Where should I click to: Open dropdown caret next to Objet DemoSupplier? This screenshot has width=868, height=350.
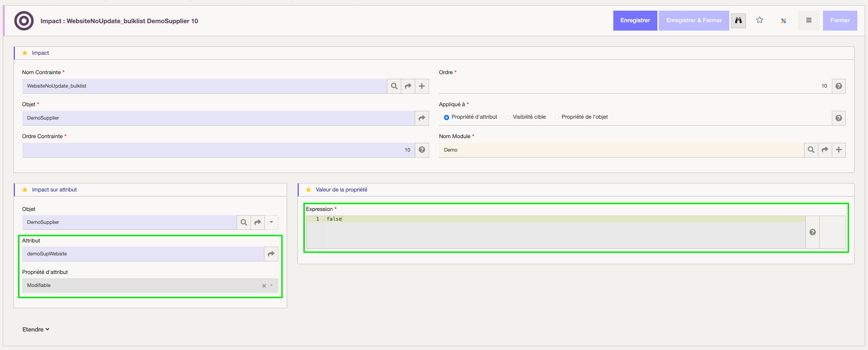(x=271, y=223)
